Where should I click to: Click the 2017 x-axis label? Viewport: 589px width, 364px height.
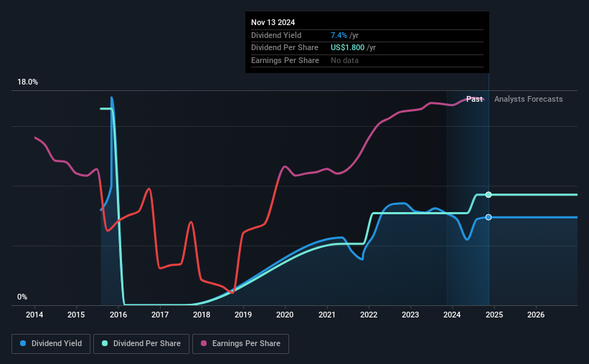[160, 315]
